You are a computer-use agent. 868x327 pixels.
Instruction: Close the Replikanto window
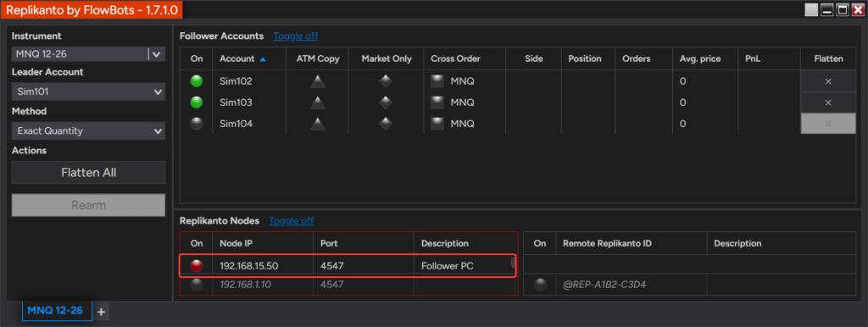858,10
